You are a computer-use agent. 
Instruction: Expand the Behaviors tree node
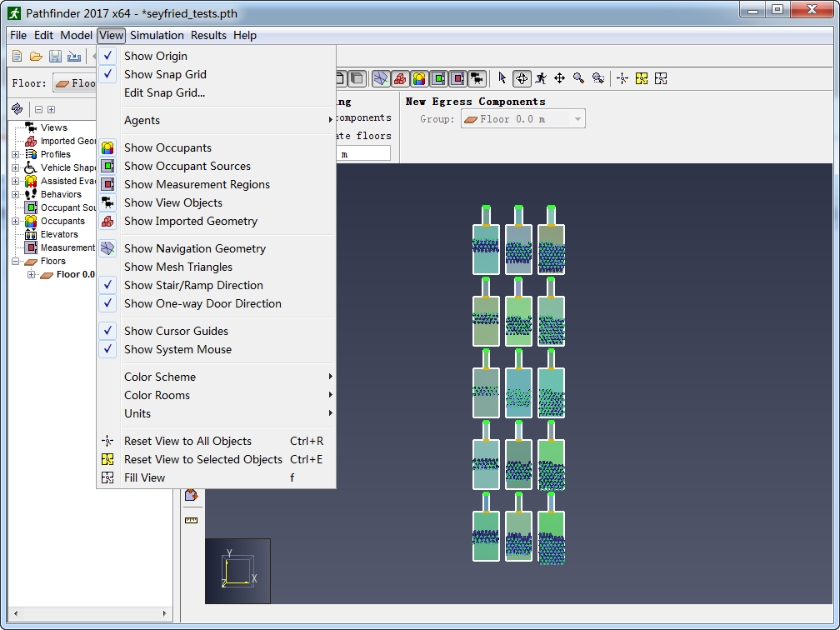(x=16, y=194)
